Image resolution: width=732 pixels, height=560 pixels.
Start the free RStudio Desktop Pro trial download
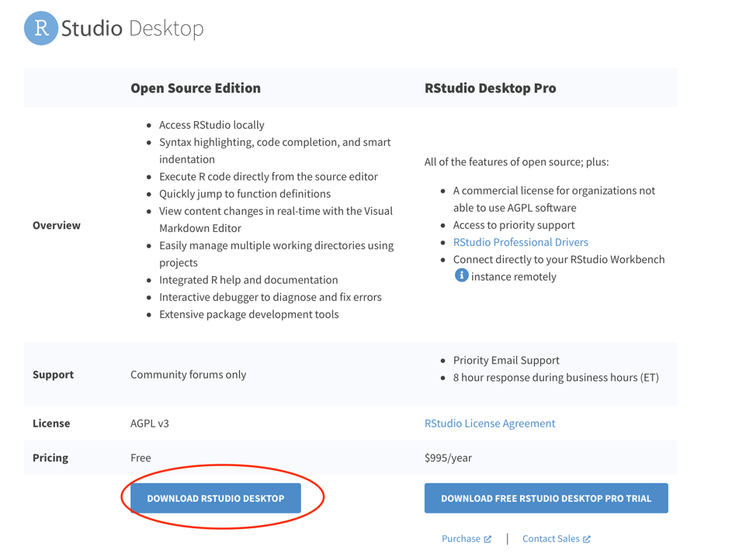[x=546, y=498]
